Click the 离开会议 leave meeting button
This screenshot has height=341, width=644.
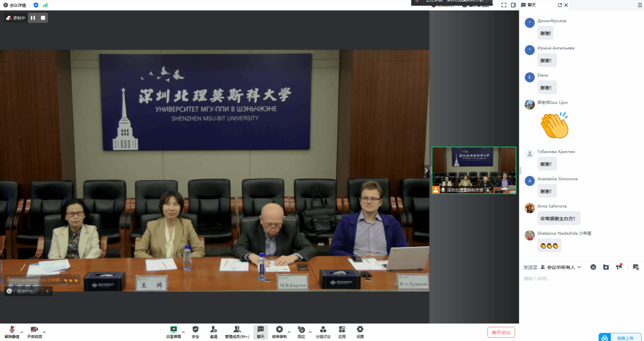point(501,332)
